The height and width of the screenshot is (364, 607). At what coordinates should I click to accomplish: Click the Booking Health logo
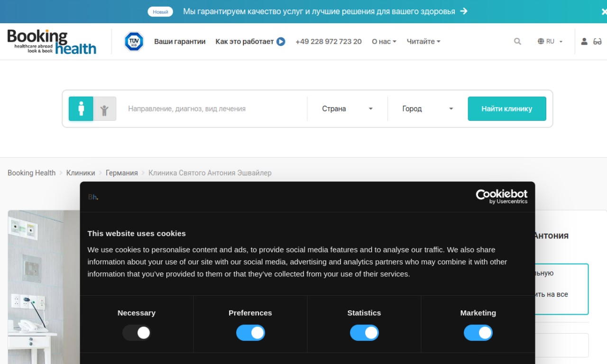point(52,42)
